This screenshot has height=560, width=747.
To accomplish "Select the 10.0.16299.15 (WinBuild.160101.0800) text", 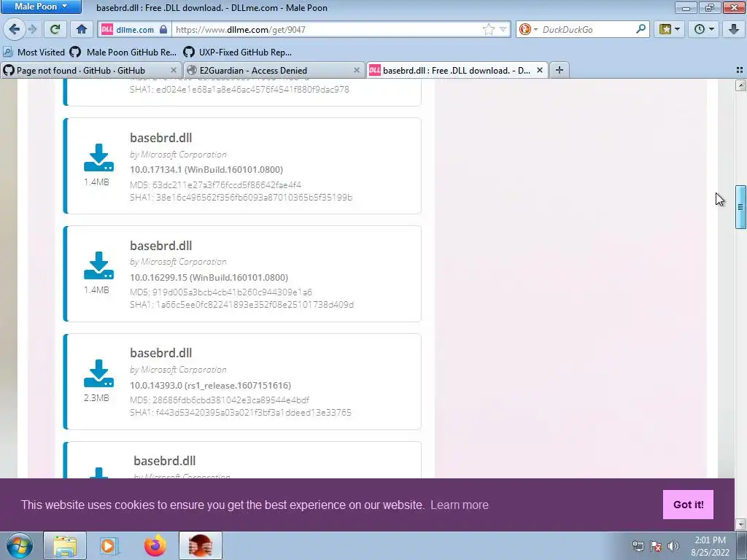I will point(209,277).
